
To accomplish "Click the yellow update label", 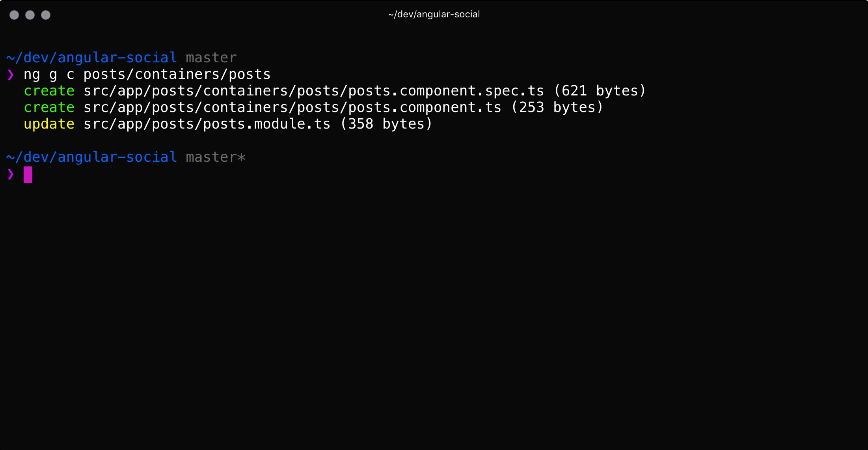I will pos(49,125).
